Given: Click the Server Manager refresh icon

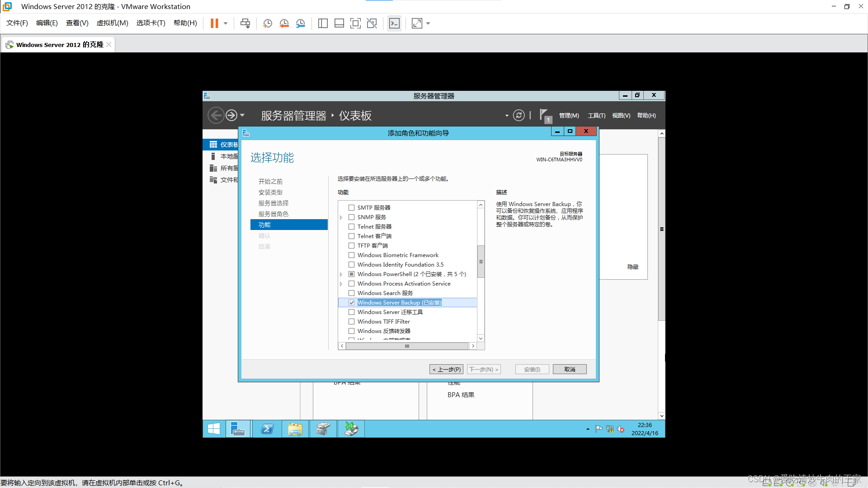Looking at the screenshot, I should pyautogui.click(x=519, y=116).
